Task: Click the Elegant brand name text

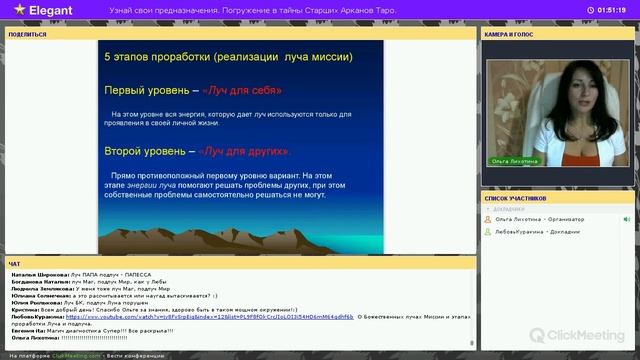Action: coord(51,10)
